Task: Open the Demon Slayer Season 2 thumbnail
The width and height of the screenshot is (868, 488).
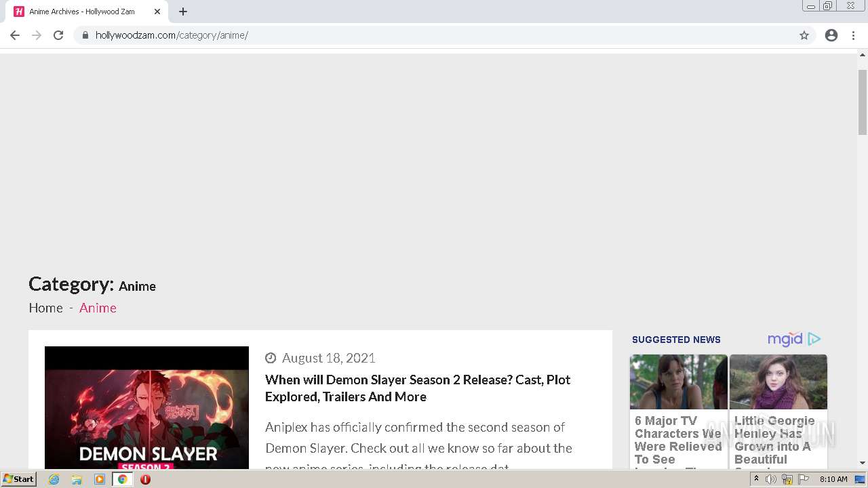Action: pos(146,407)
